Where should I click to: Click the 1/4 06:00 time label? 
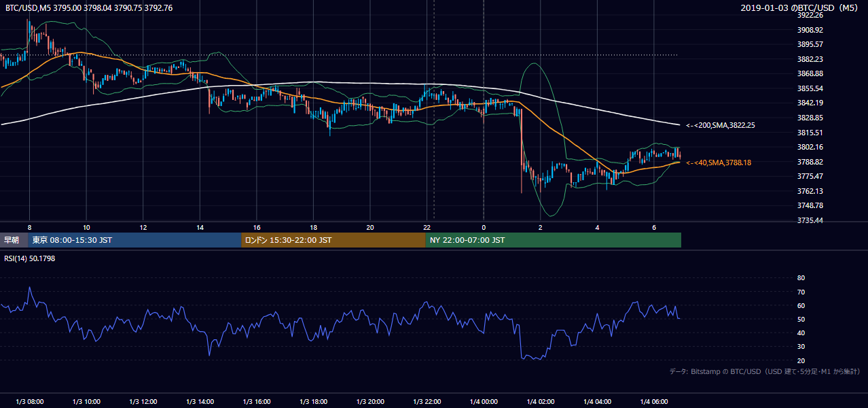point(654,402)
